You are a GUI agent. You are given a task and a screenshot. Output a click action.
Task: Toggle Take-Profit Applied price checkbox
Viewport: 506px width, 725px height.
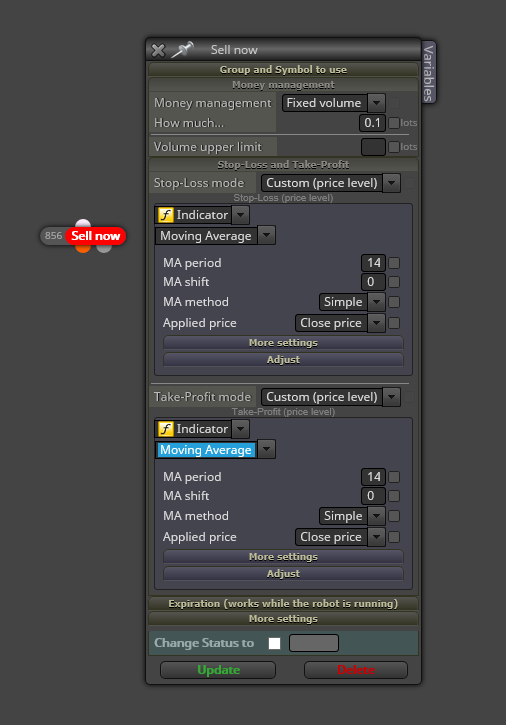(394, 537)
